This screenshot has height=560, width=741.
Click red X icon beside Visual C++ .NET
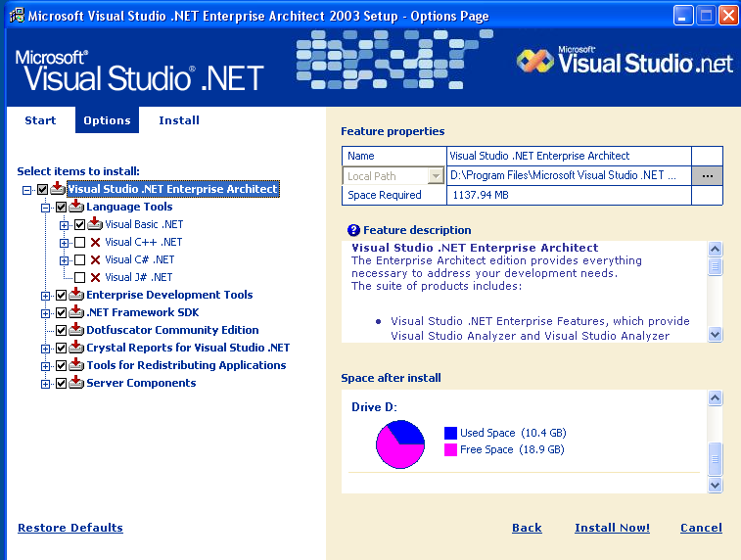tap(95, 242)
